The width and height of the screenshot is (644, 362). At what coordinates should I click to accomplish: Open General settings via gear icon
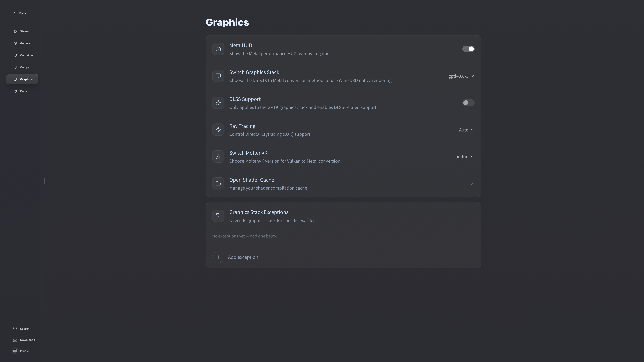(15, 43)
